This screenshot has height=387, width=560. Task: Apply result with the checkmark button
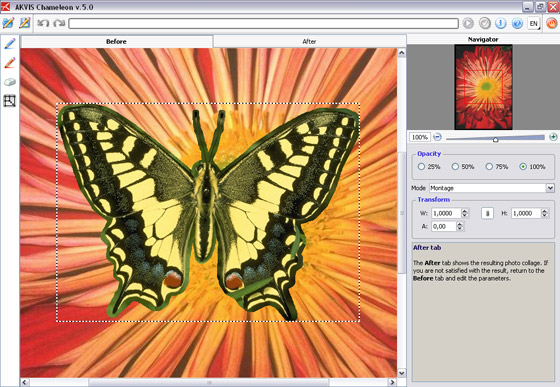[484, 24]
